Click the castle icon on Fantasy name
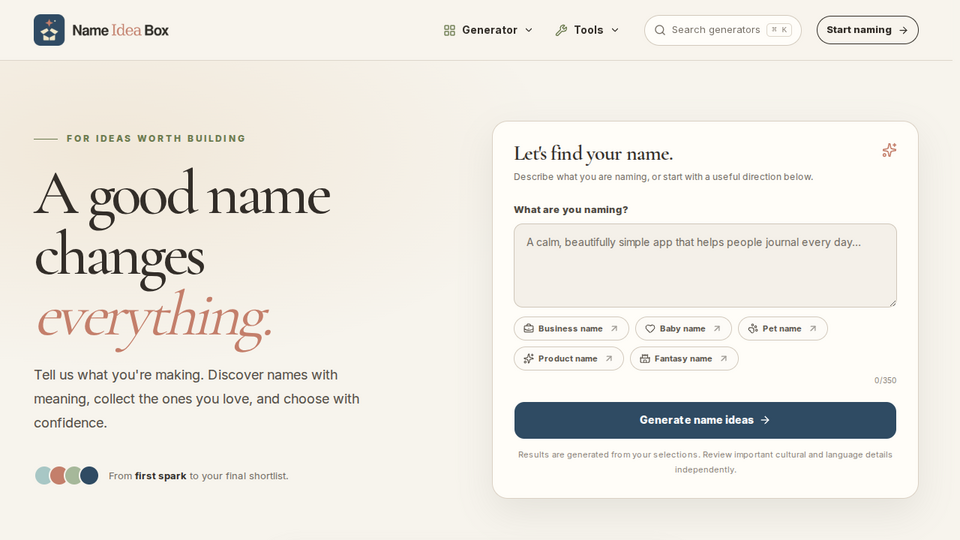The width and height of the screenshot is (960, 540). click(645, 359)
